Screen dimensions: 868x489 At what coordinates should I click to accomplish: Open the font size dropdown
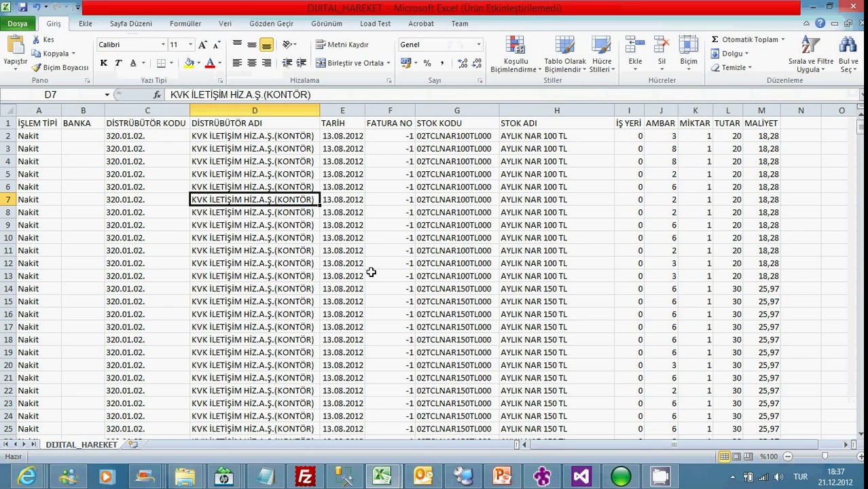(x=190, y=45)
